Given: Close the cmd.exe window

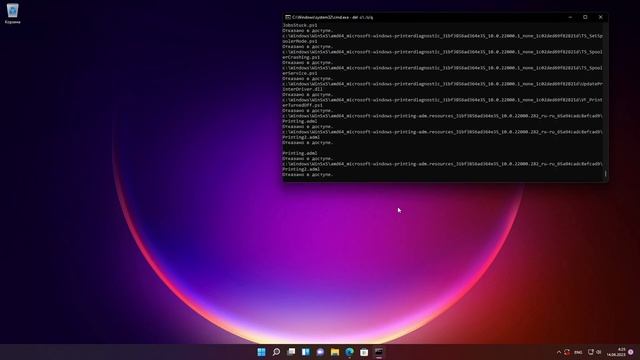Looking at the screenshot, I should [600, 17].
